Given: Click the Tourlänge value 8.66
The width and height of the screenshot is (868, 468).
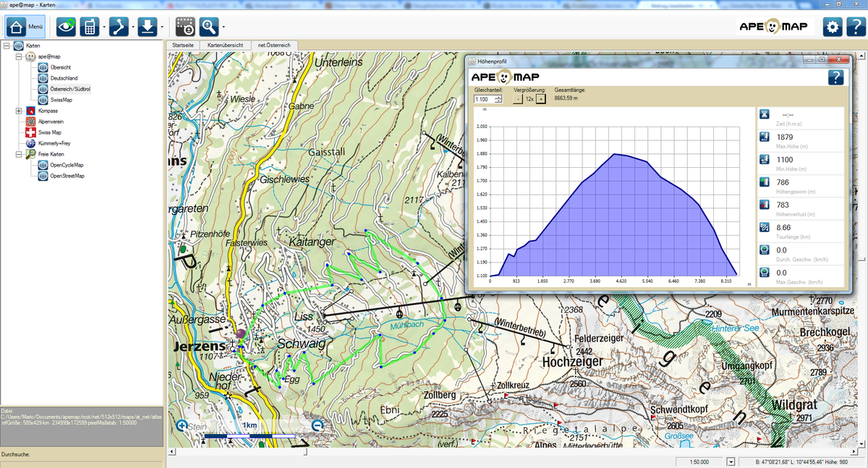Looking at the screenshot, I should click(x=783, y=227).
